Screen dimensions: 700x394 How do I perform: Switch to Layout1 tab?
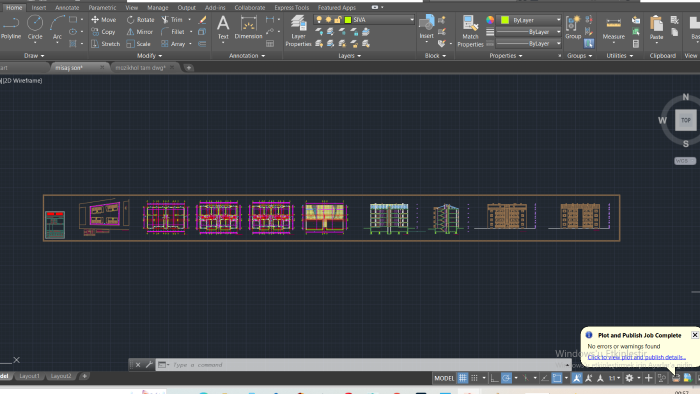[x=29, y=376]
